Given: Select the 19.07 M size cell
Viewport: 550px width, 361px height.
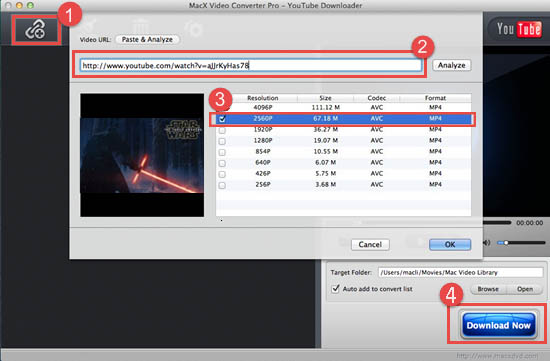Looking at the screenshot, I should (x=325, y=140).
